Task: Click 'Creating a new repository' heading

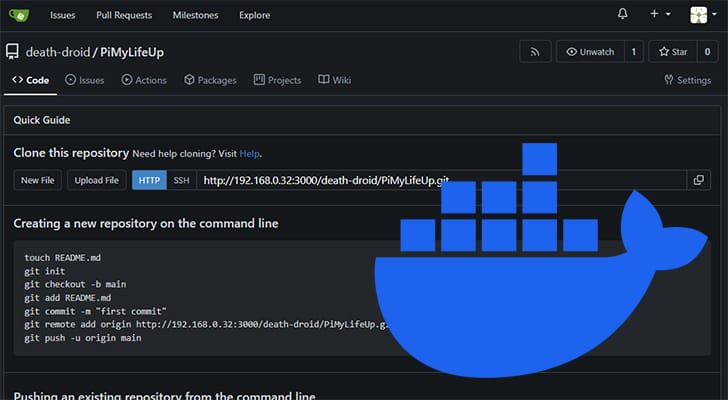Action: click(146, 223)
